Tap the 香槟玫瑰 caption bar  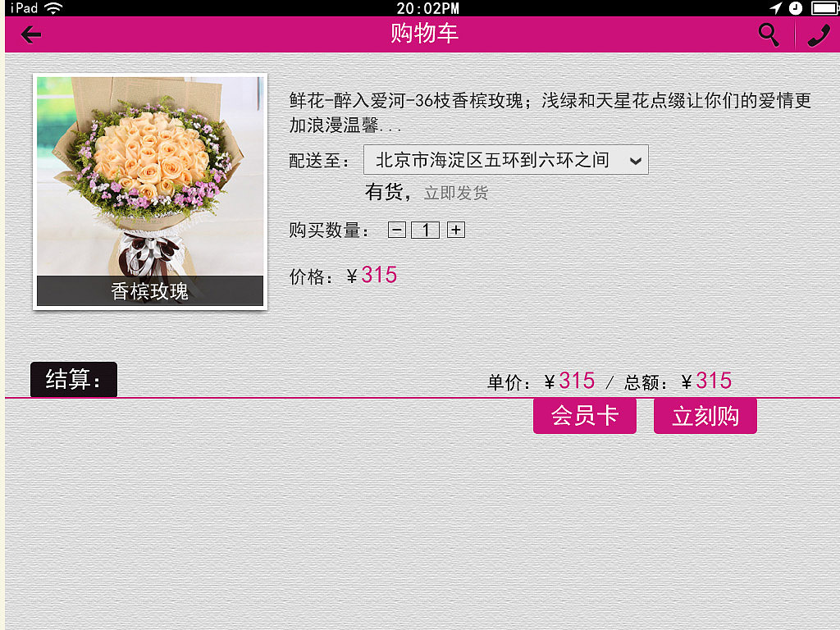pyautogui.click(x=150, y=291)
